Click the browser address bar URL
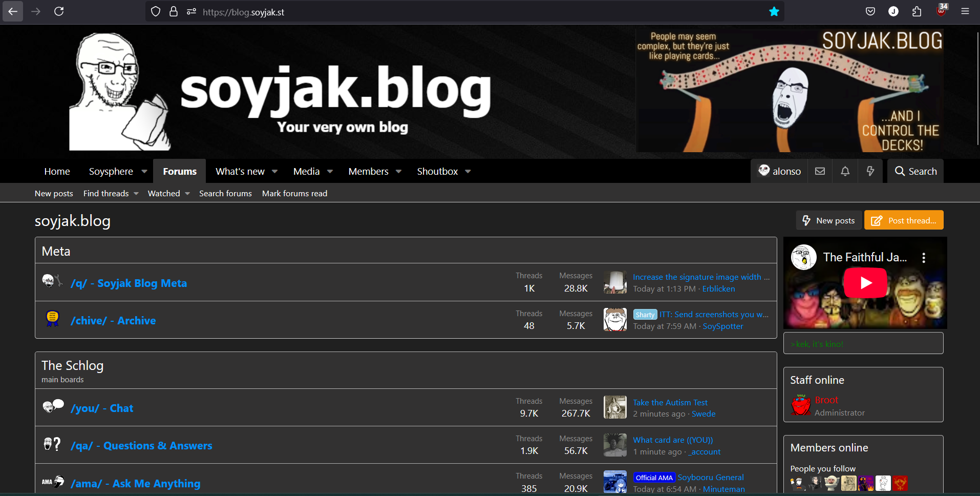 [x=243, y=12]
